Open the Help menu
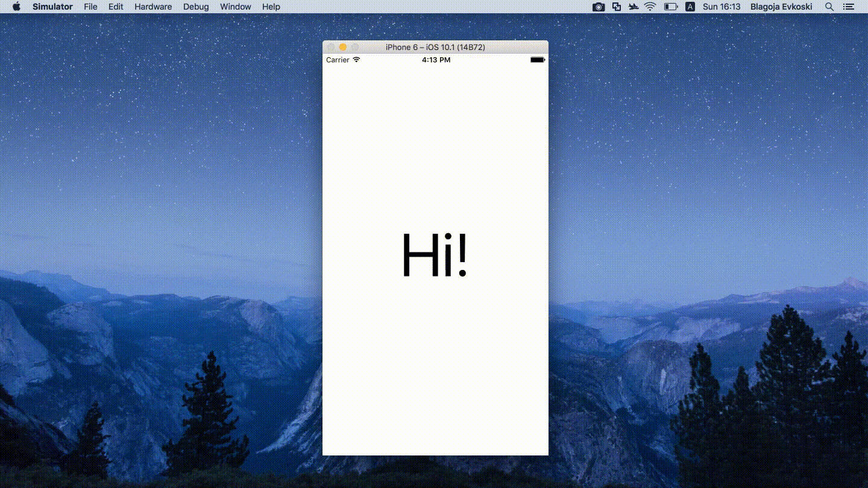Screen dimensions: 868x488 pos(271,7)
